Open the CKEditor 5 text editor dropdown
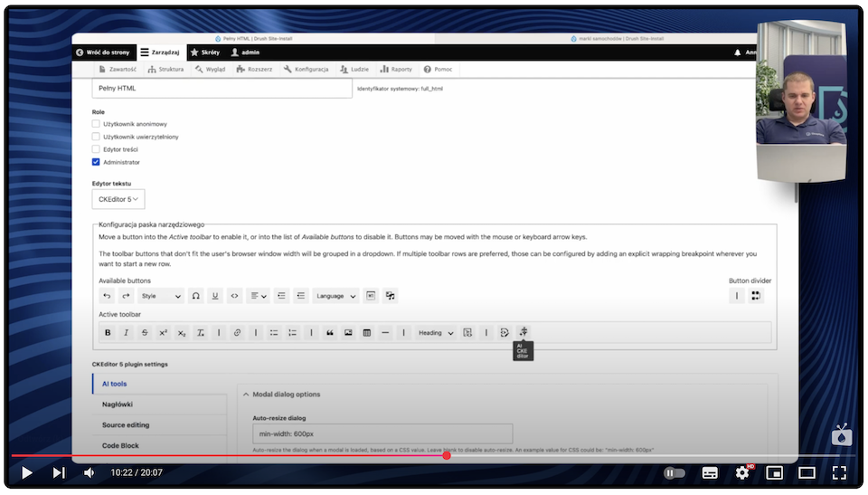The width and height of the screenshot is (868, 495). point(118,200)
